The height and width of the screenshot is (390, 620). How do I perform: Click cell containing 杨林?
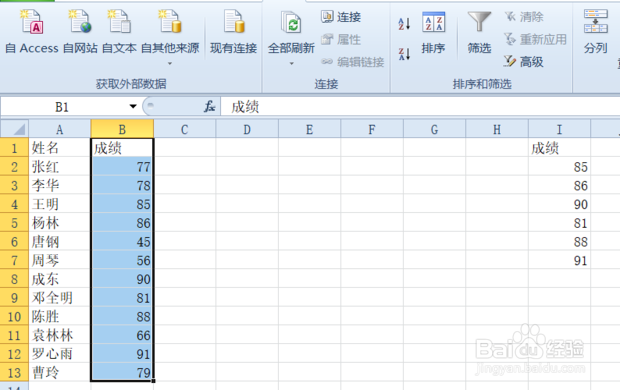(x=60, y=223)
